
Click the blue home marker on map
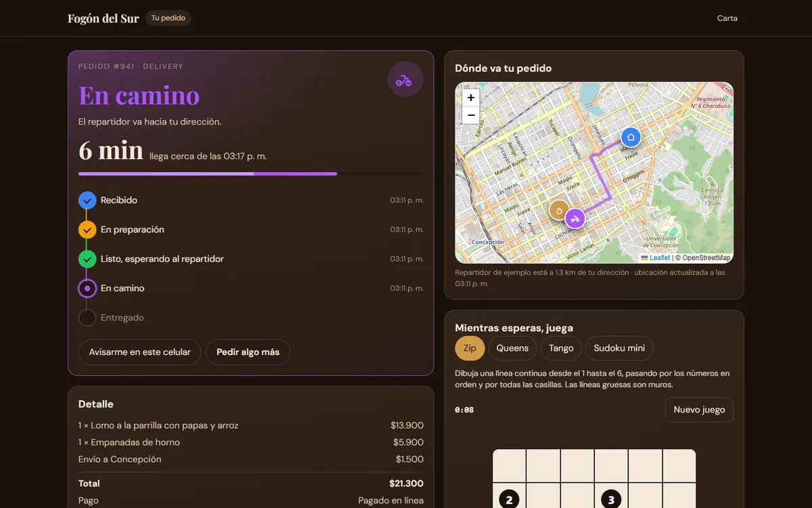click(631, 137)
